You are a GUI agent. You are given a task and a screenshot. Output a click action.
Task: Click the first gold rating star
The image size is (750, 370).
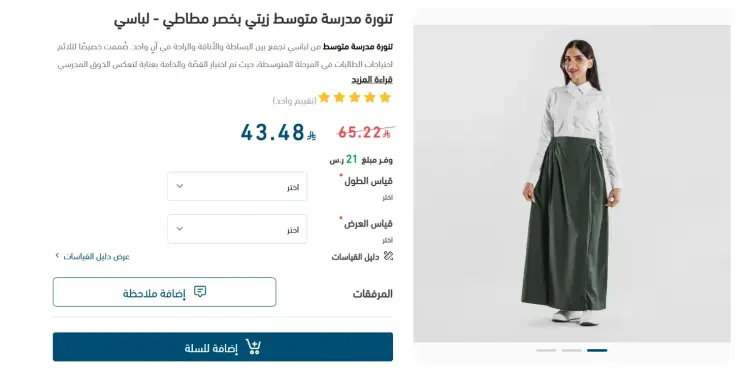385,98
